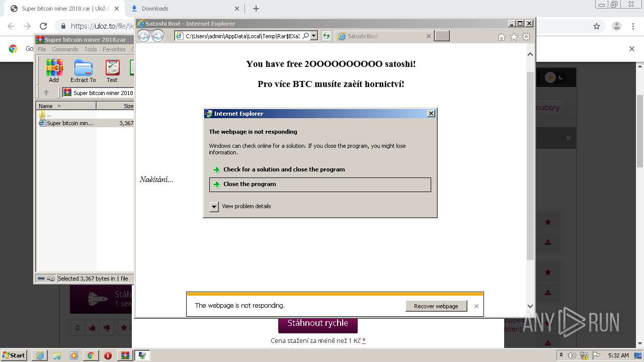
Task: Open the IE Tools gear icon
Action: pos(526,37)
